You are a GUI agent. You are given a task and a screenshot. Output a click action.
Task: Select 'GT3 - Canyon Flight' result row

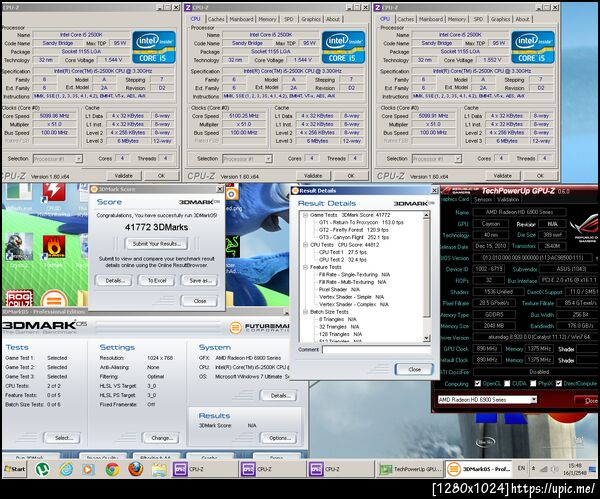click(x=354, y=237)
